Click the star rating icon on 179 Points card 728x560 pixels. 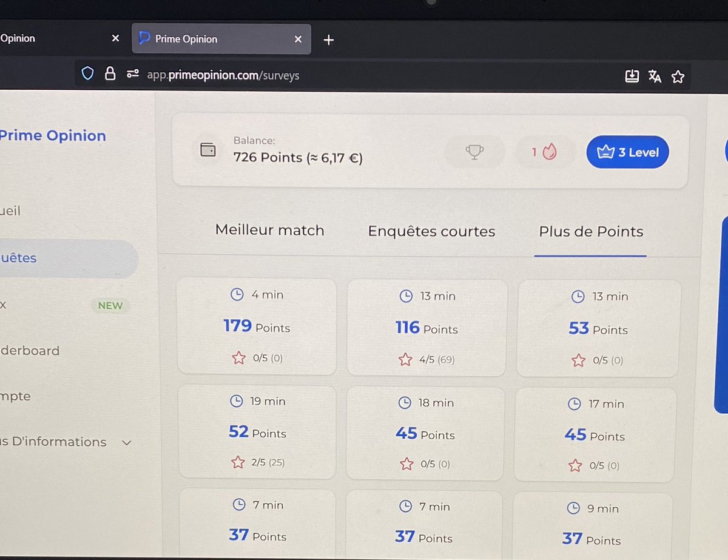[x=238, y=358]
